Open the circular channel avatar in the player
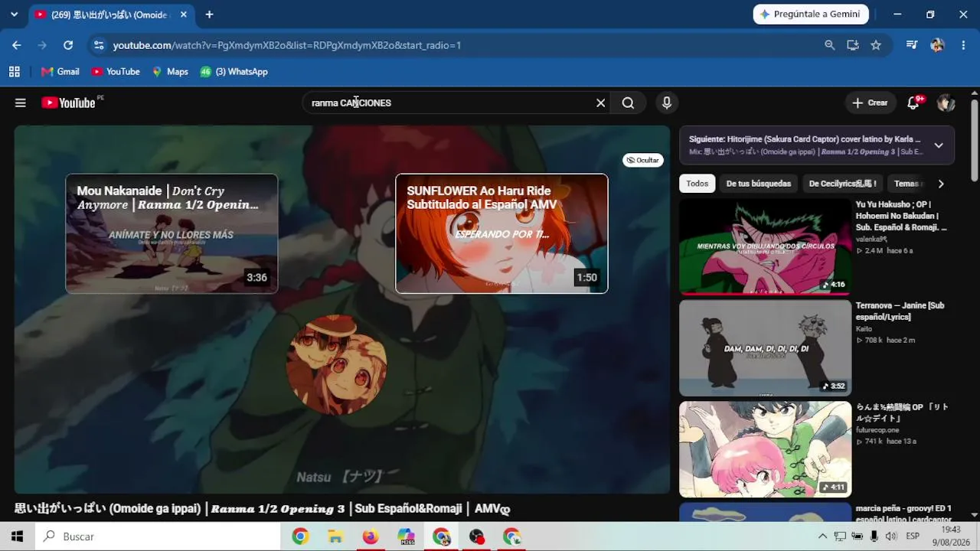The width and height of the screenshot is (980, 551). point(336,365)
